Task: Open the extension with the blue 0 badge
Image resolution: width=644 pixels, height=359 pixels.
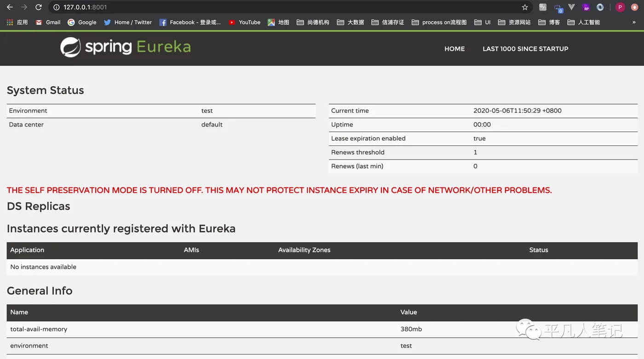Action: coord(558,8)
